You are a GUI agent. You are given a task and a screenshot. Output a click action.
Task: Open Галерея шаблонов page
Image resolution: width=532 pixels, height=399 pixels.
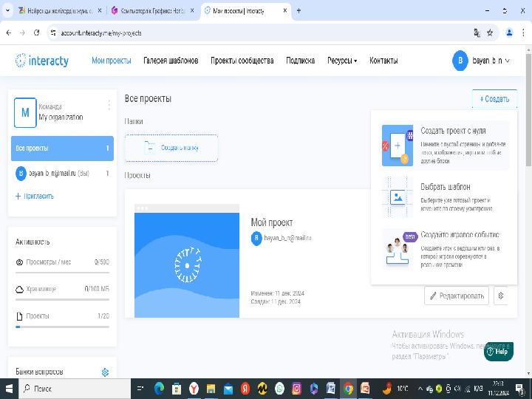171,61
